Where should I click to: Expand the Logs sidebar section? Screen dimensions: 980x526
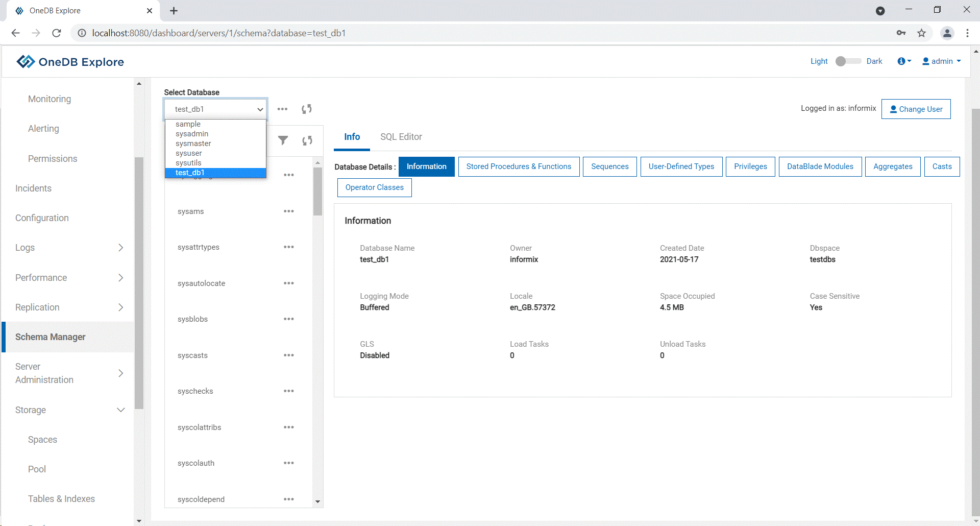120,248
